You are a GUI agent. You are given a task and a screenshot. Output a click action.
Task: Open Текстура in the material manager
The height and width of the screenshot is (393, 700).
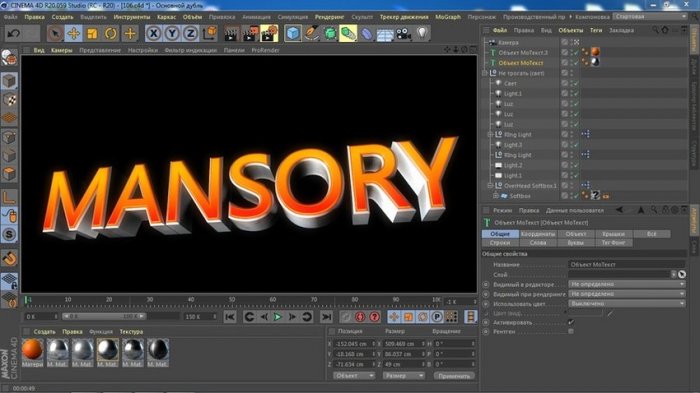[x=131, y=332]
